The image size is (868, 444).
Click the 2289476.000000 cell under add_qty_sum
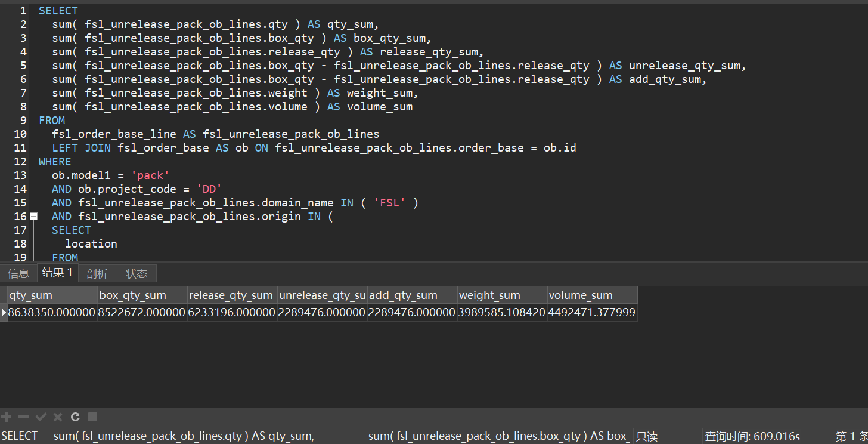(x=413, y=312)
